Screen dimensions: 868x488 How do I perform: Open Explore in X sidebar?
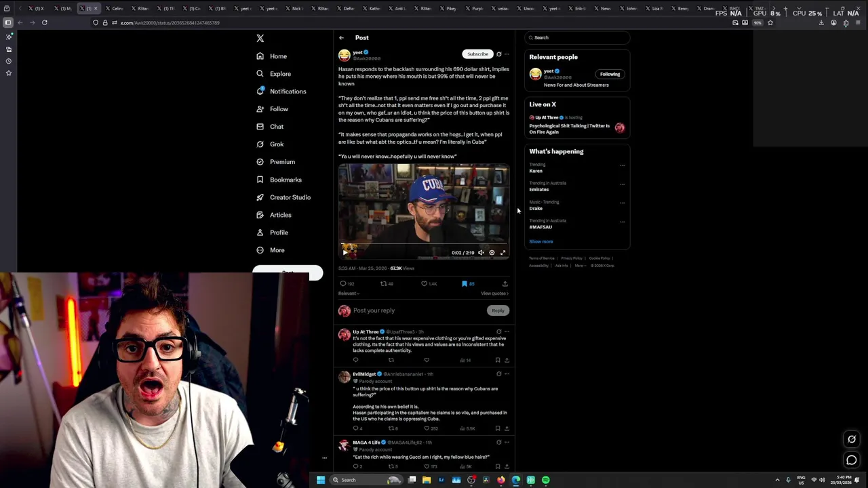click(274, 74)
